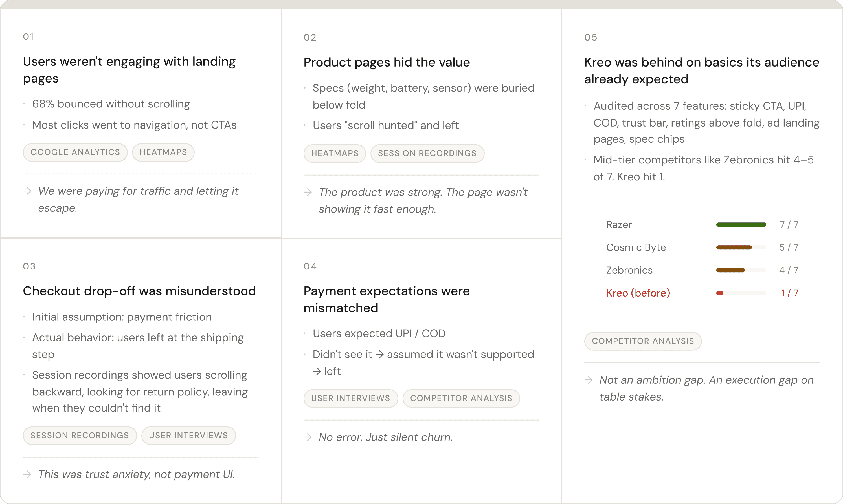Select the Google Analytics tag
843x504 pixels.
coord(75,152)
